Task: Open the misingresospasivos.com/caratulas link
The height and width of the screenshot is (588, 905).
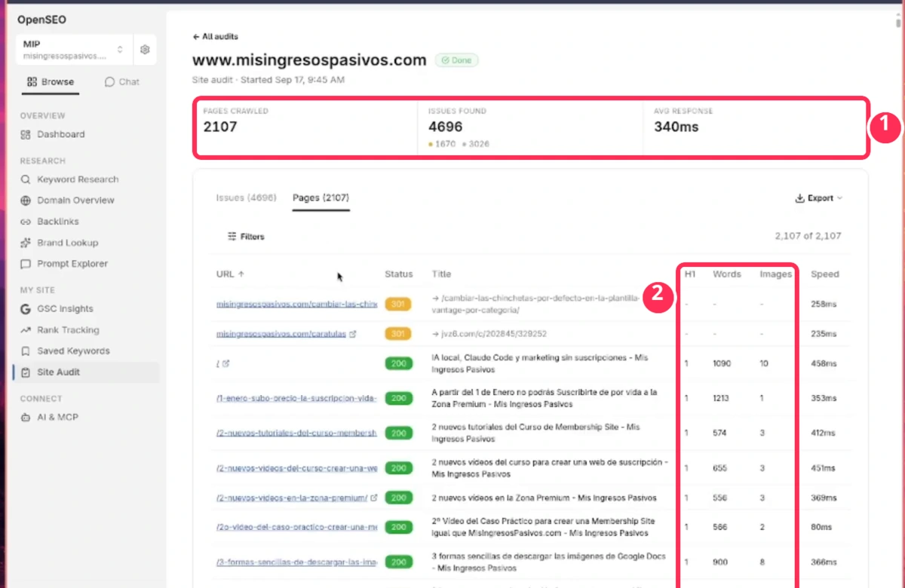Action: click(x=281, y=333)
